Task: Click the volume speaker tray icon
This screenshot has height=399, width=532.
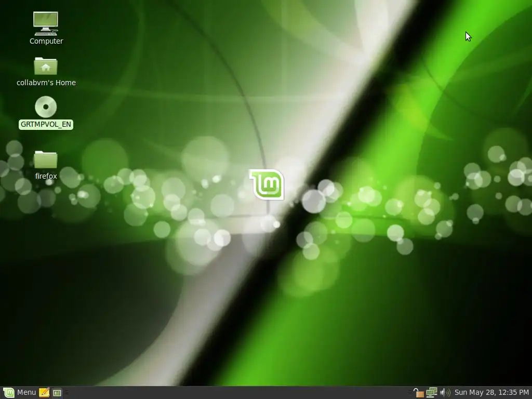Action: tap(445, 393)
